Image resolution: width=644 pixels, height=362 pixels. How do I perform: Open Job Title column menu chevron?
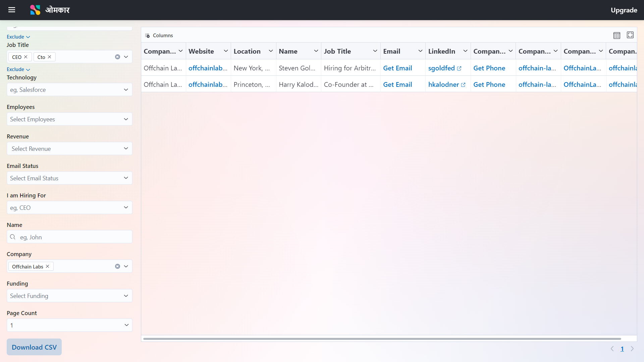[x=375, y=51]
